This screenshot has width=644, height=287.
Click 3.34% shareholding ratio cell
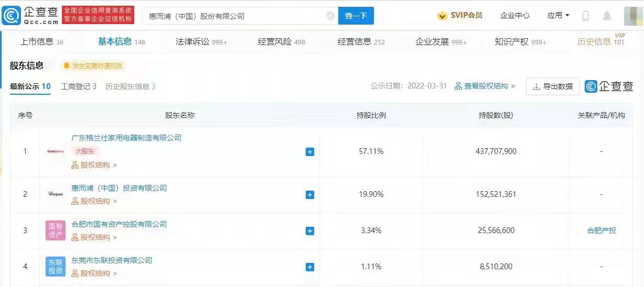tap(371, 230)
